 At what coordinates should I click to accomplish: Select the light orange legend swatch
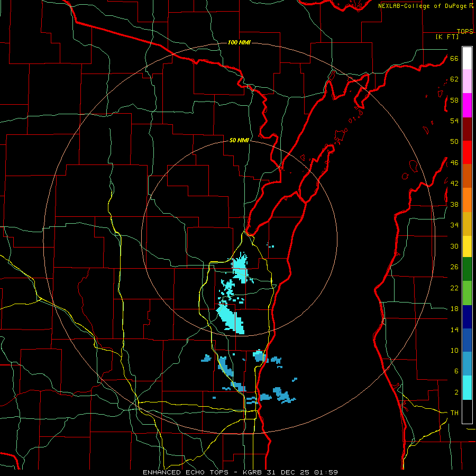click(x=467, y=200)
